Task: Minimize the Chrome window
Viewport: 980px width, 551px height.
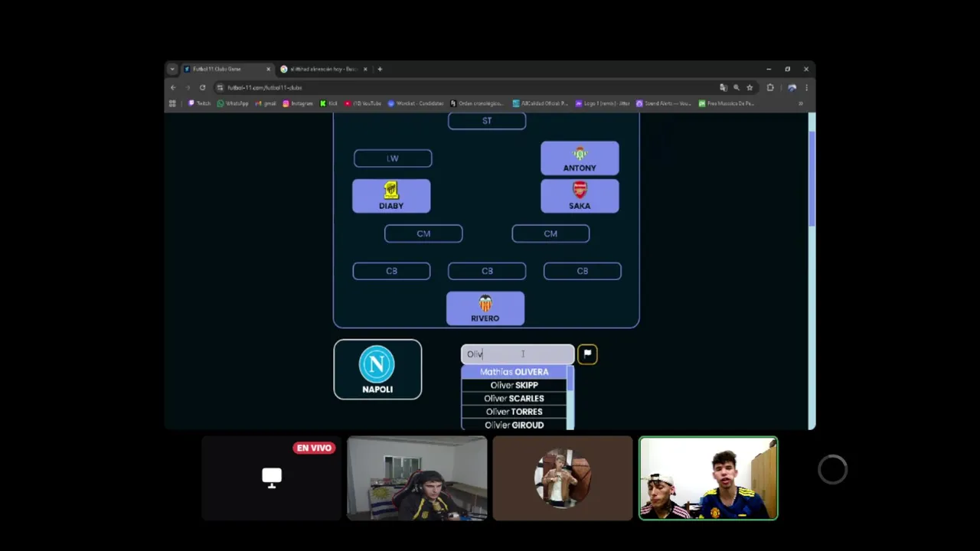Action: pyautogui.click(x=769, y=69)
